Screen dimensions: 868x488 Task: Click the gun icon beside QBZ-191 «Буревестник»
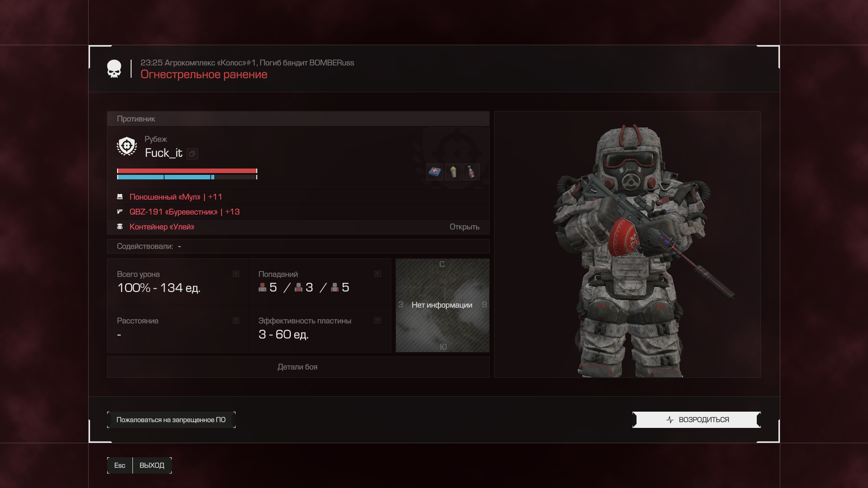pyautogui.click(x=120, y=211)
